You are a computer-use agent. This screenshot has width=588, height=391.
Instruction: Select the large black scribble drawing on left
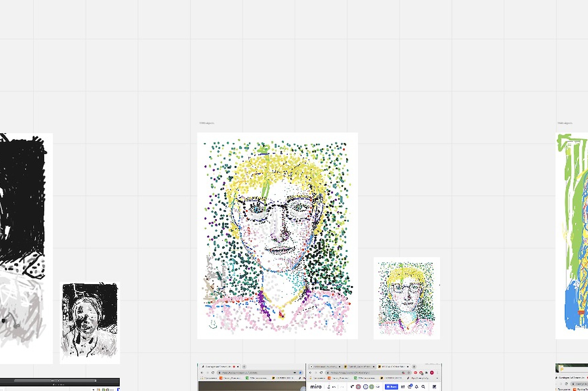(x=24, y=206)
